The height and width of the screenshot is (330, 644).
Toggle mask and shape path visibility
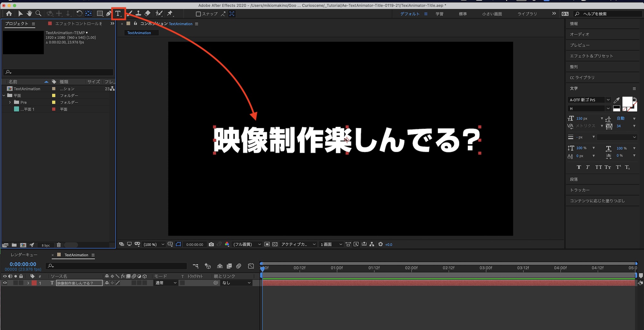pyautogui.click(x=178, y=244)
